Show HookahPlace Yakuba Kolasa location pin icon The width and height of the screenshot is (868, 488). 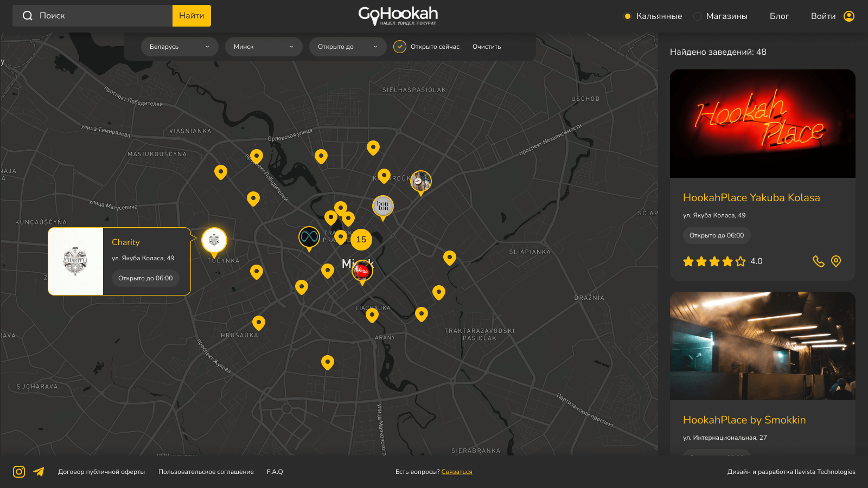(836, 261)
